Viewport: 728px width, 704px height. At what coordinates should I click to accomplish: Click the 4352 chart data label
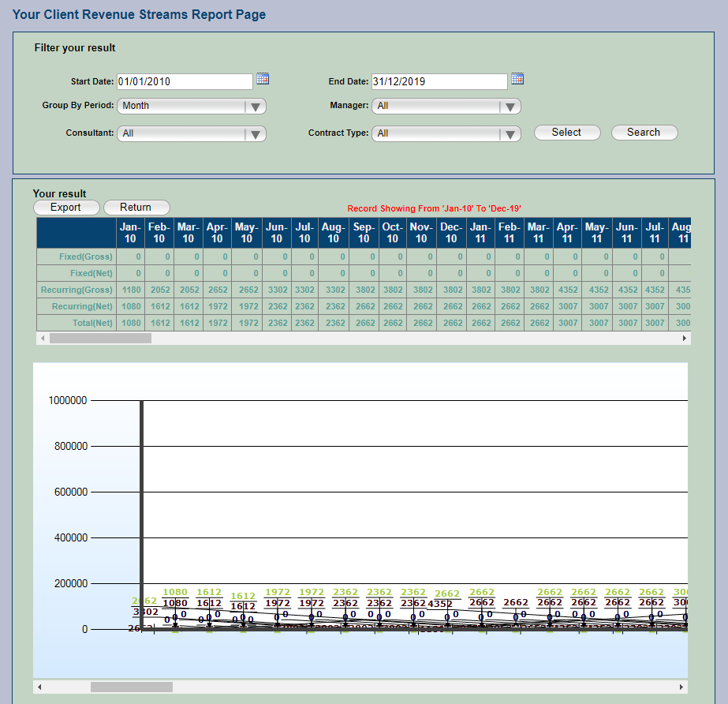coord(439,604)
